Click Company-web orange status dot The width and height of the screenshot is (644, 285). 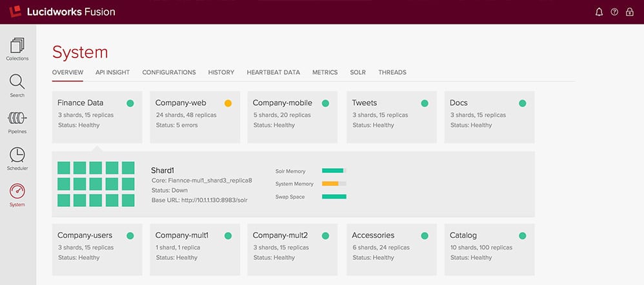point(228,103)
